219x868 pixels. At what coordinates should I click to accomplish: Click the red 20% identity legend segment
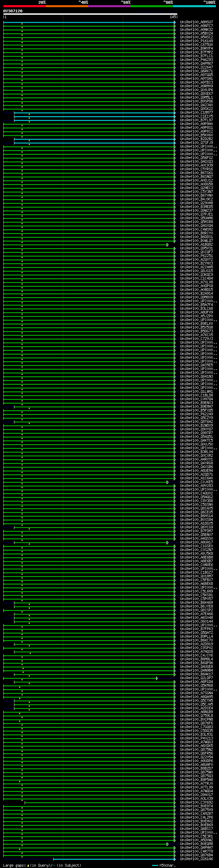click(x=24, y=6)
